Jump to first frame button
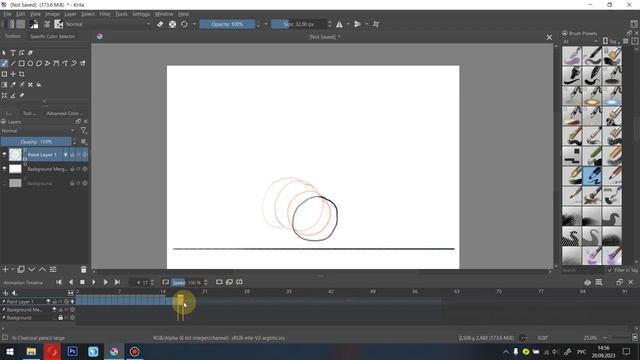 (59, 282)
